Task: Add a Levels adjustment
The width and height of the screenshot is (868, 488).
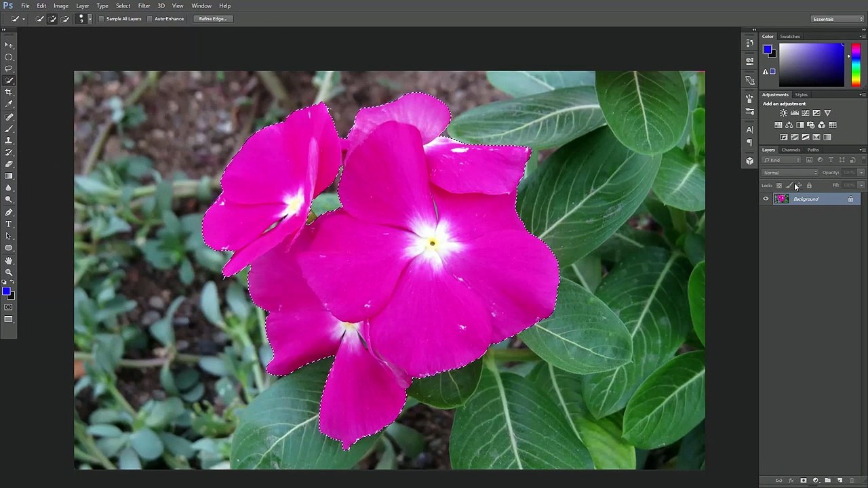Action: click(x=795, y=113)
